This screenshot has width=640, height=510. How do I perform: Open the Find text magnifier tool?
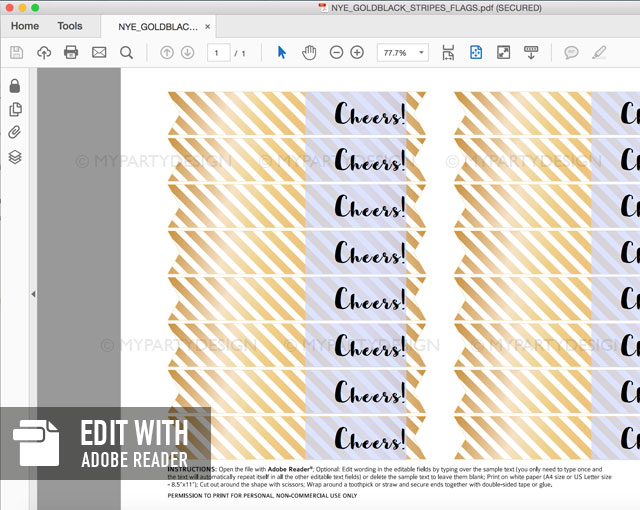click(126, 52)
